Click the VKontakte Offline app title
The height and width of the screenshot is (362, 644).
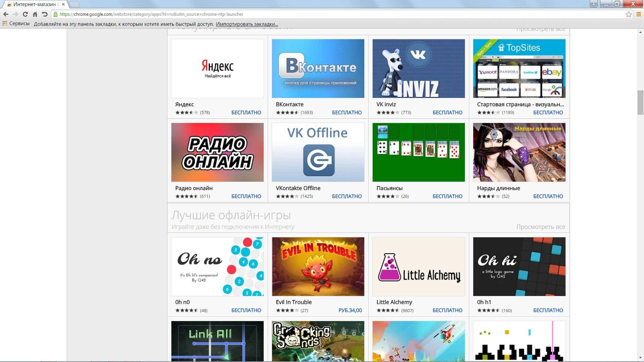click(x=298, y=188)
